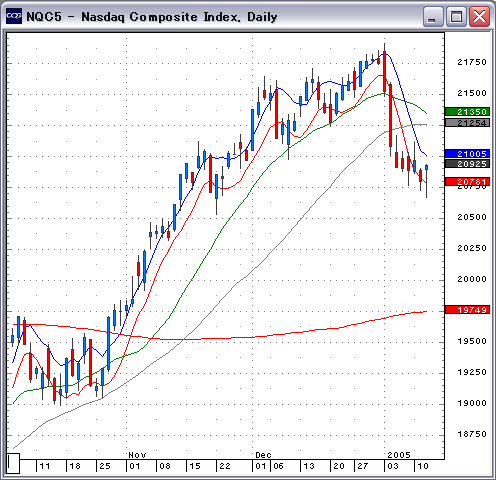The image size is (496, 480).
Task: Click the 20250 price axis label
Action: coord(472,248)
